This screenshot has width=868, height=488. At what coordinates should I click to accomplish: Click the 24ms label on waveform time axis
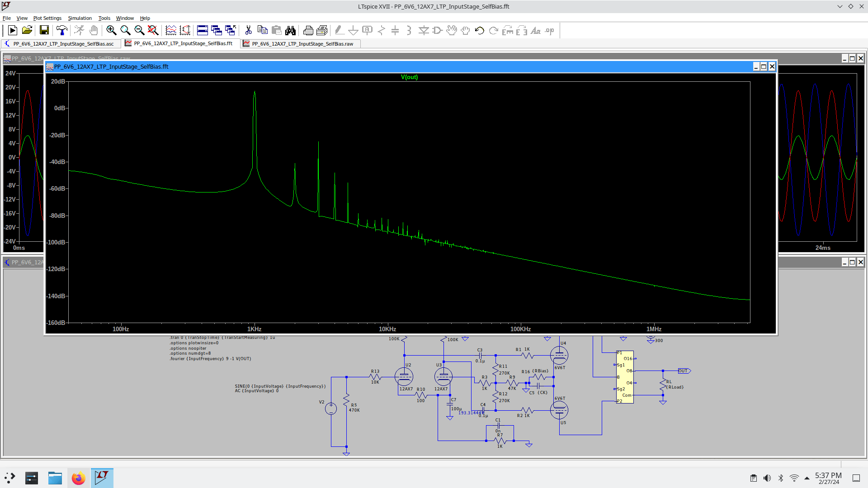(x=823, y=248)
